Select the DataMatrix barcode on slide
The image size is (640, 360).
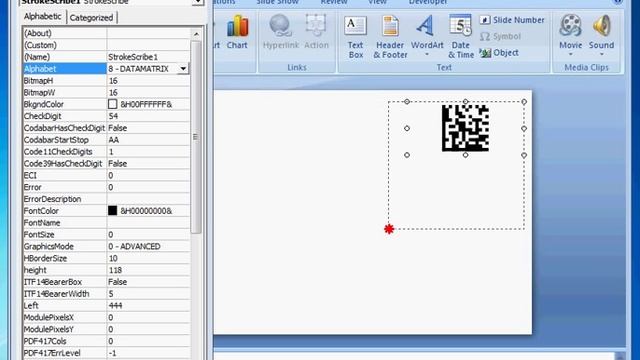coord(465,128)
